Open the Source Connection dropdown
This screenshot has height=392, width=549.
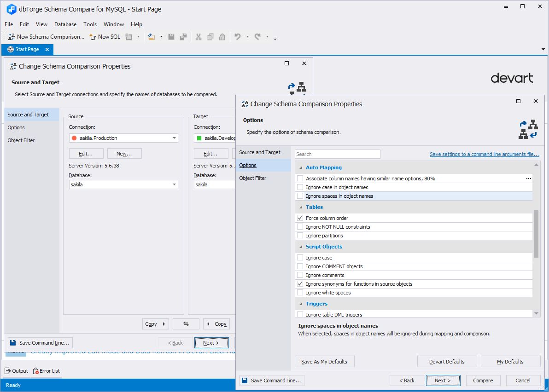(x=175, y=138)
